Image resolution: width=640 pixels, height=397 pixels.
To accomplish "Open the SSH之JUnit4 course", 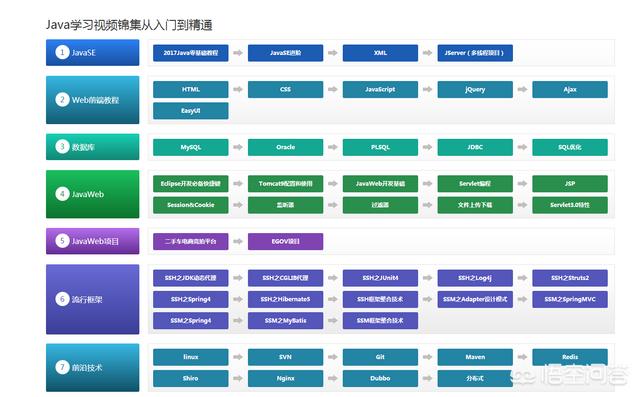I will [380, 278].
